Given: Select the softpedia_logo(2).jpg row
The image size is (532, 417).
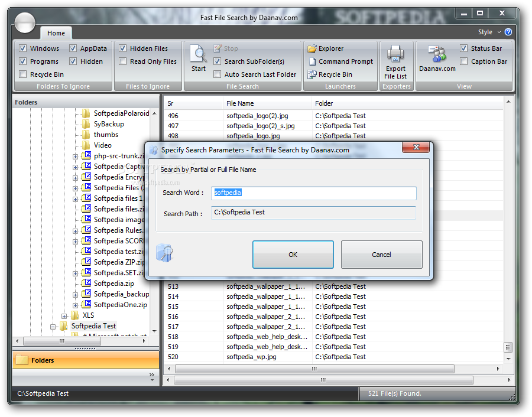Looking at the screenshot, I should 333,116.
